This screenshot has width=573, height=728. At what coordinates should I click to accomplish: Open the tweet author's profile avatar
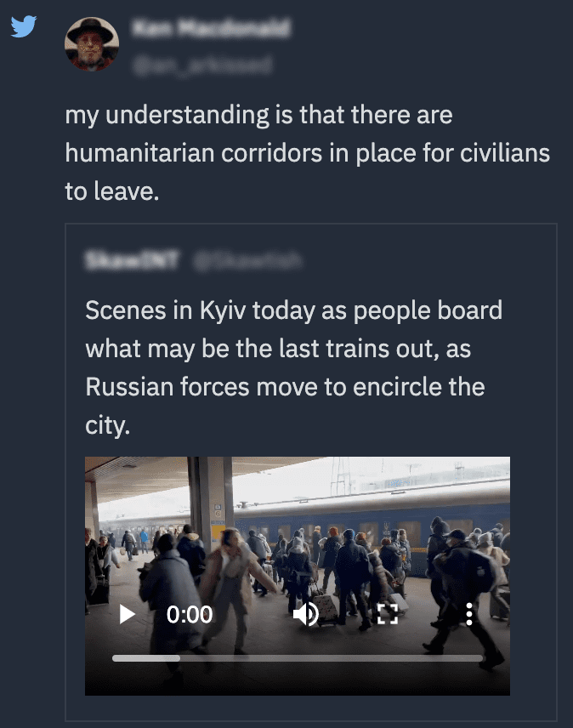pyautogui.click(x=92, y=44)
